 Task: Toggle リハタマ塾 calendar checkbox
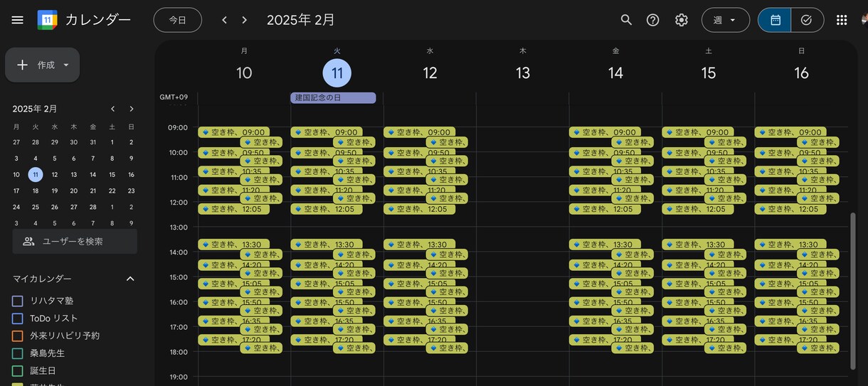[18, 301]
